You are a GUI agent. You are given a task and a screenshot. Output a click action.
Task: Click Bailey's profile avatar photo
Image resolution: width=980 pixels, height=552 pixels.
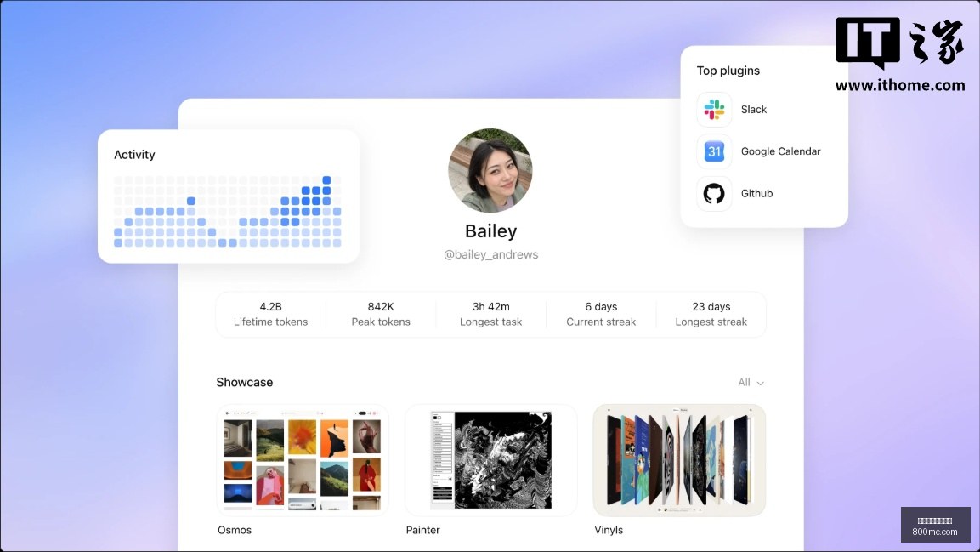(x=490, y=171)
